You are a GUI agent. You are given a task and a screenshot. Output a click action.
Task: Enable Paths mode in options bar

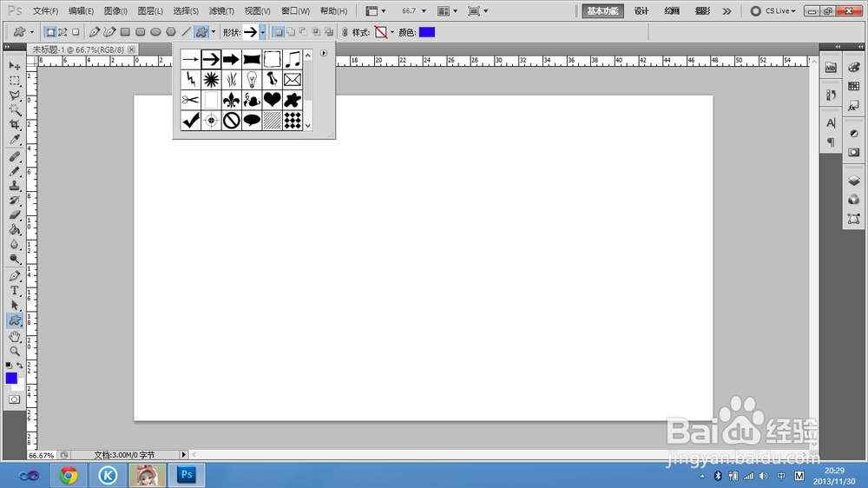(62, 32)
